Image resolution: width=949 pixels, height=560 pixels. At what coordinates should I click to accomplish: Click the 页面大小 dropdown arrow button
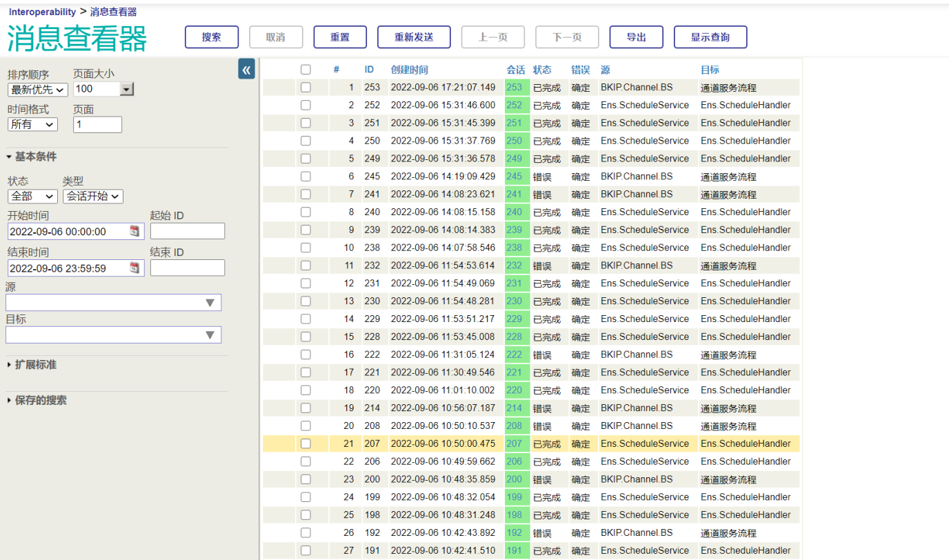tap(126, 89)
